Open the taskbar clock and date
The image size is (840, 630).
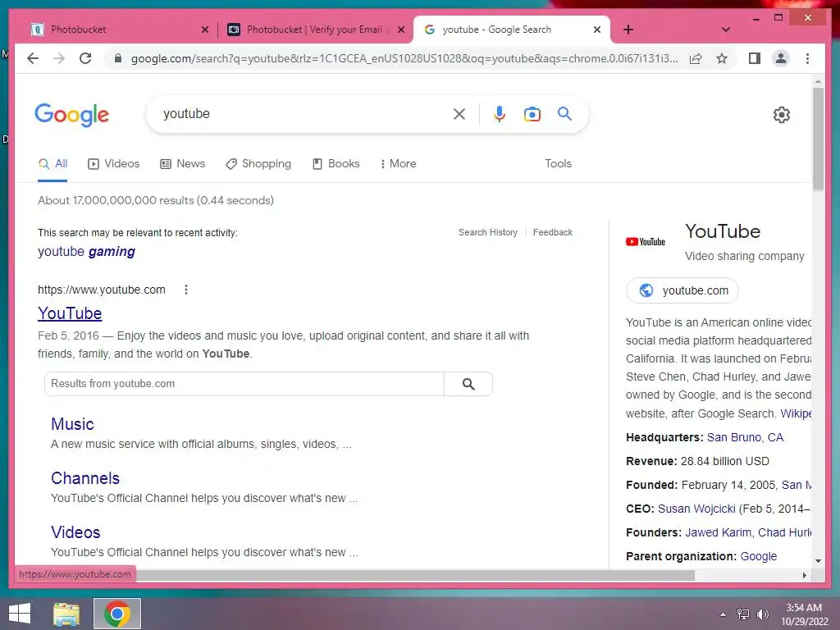coord(804,614)
